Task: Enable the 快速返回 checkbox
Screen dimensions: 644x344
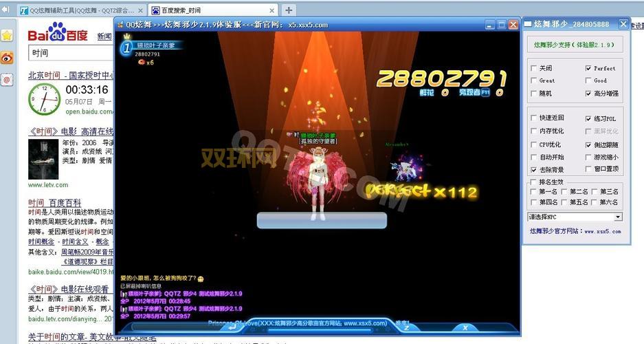Action: click(x=534, y=118)
